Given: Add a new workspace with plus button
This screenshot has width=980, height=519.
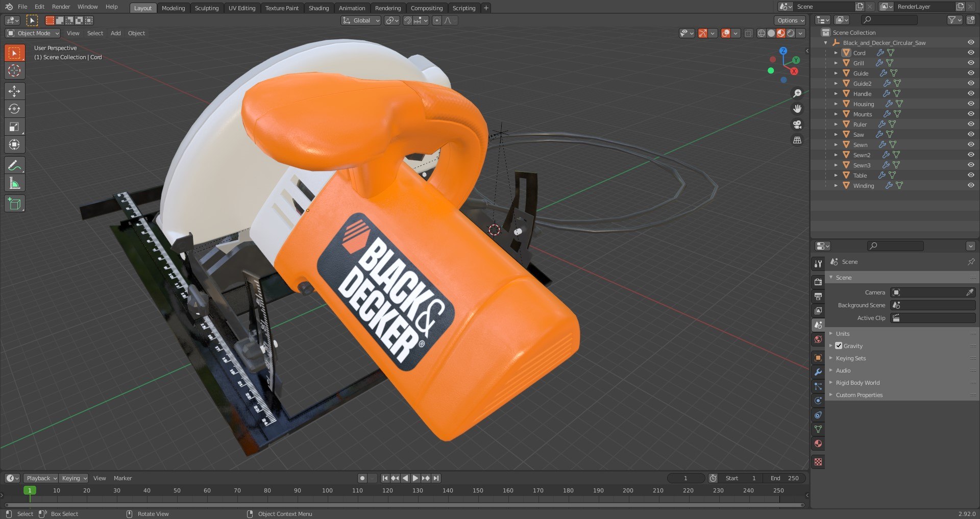Looking at the screenshot, I should [x=486, y=8].
